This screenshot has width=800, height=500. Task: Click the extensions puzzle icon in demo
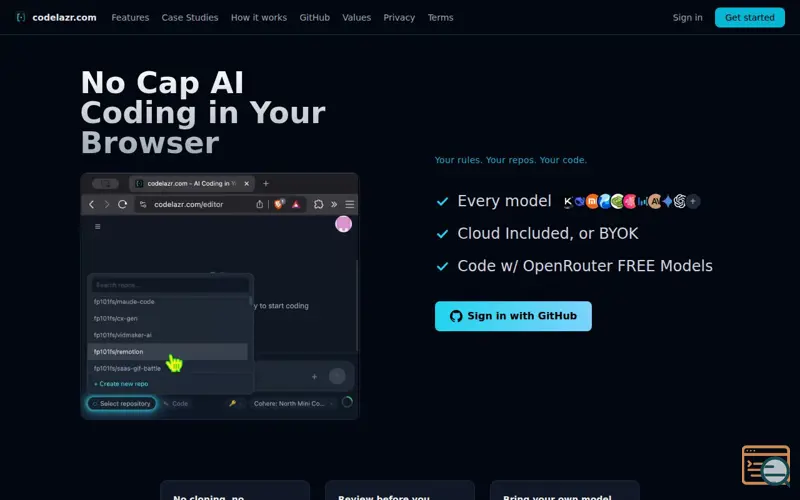tap(318, 204)
